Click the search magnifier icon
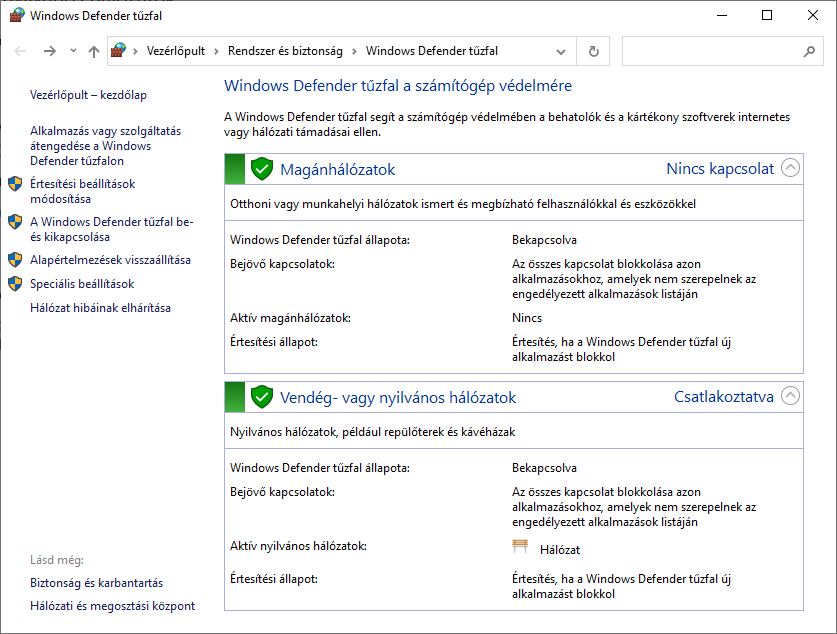The width and height of the screenshot is (837, 634). (x=809, y=51)
